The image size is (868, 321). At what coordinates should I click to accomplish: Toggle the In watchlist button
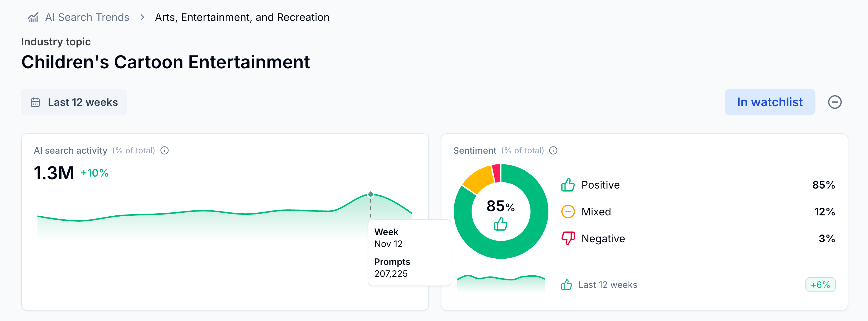pyautogui.click(x=770, y=102)
